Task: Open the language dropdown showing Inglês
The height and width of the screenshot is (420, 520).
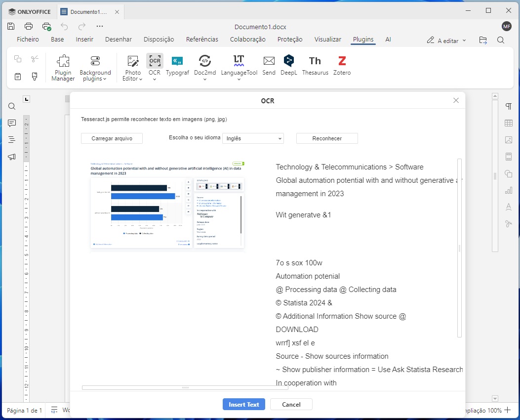Action: (x=253, y=138)
